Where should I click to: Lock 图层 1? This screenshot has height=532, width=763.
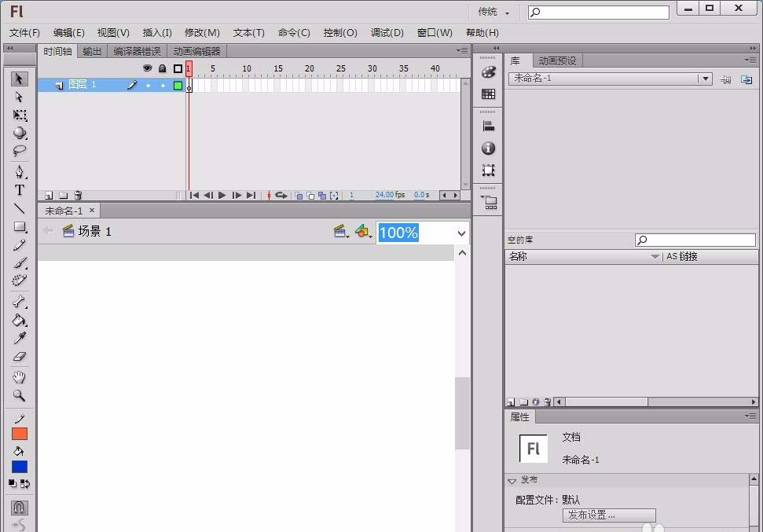click(x=163, y=85)
